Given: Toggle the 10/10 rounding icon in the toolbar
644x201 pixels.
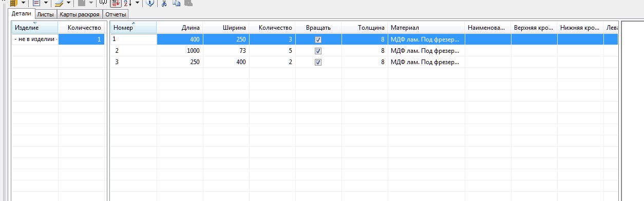Looking at the screenshot, I should (116, 3).
